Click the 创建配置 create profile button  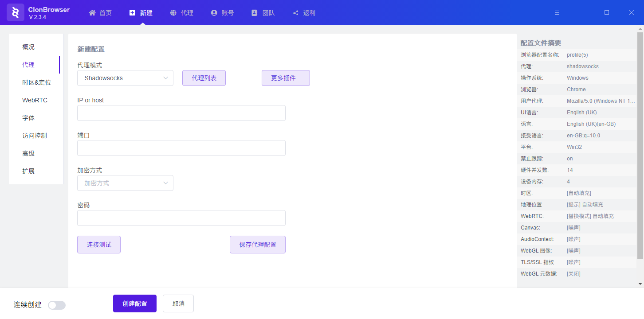coord(134,303)
